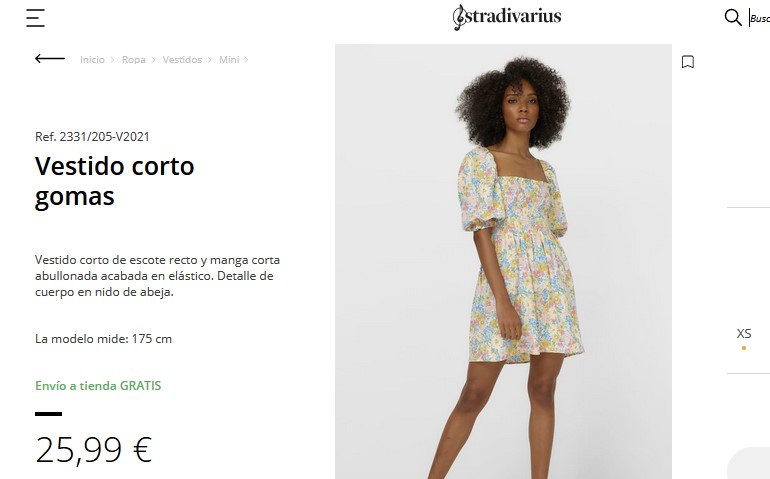This screenshot has width=770, height=479.
Task: Open the Ropa breadcrumb link
Action: (134, 59)
